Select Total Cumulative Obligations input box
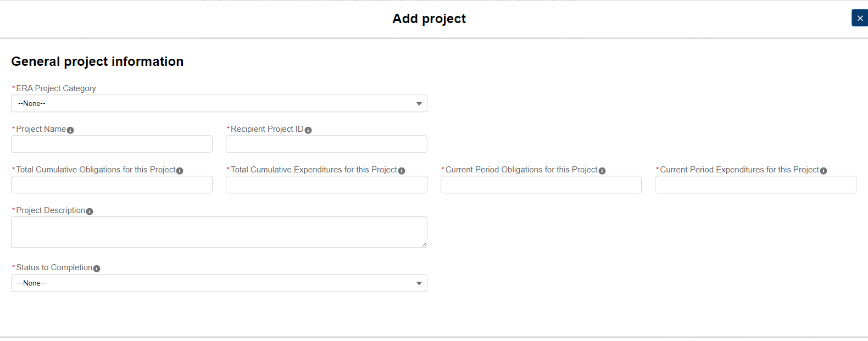Image resolution: width=868 pixels, height=341 pixels. pyautogui.click(x=112, y=185)
